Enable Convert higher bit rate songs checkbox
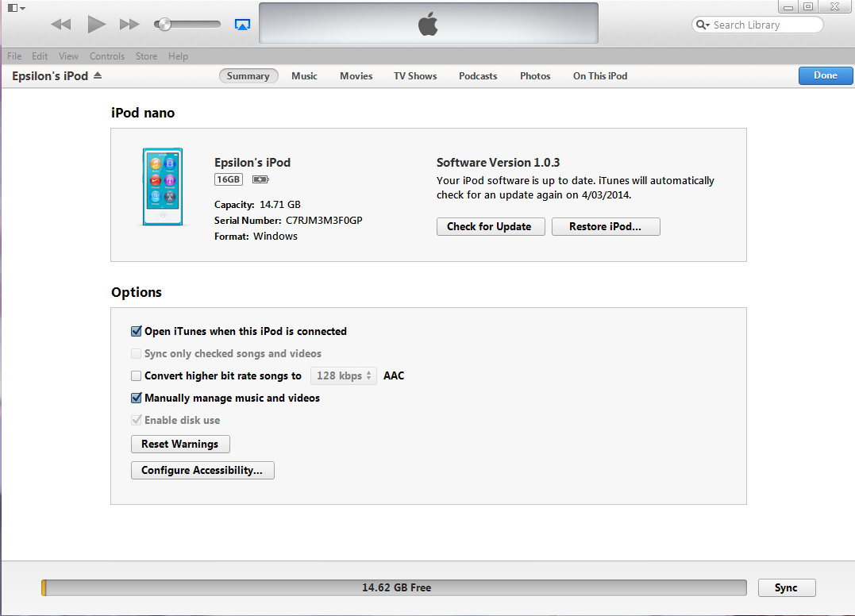The width and height of the screenshot is (855, 616). click(137, 375)
